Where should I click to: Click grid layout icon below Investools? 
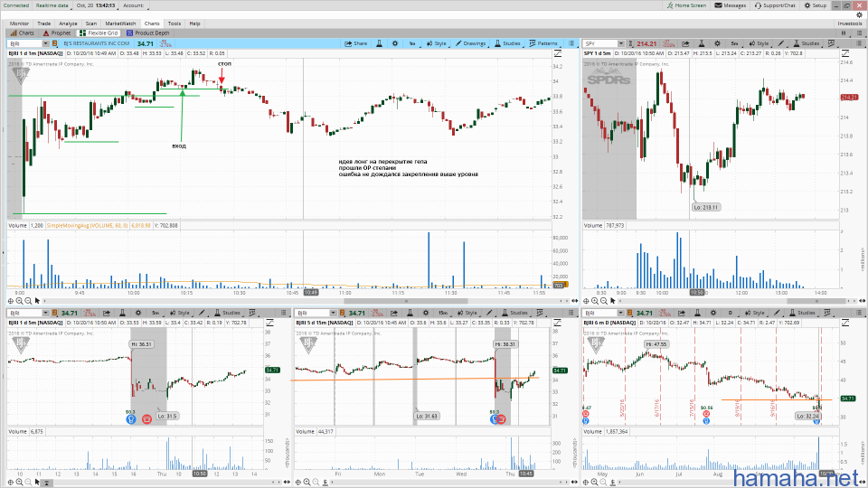coord(844,33)
